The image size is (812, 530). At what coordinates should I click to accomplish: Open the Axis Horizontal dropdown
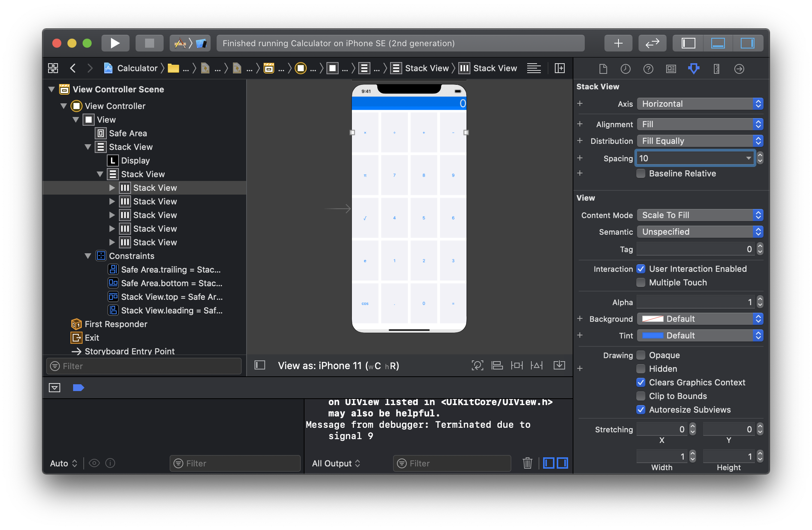click(x=700, y=104)
